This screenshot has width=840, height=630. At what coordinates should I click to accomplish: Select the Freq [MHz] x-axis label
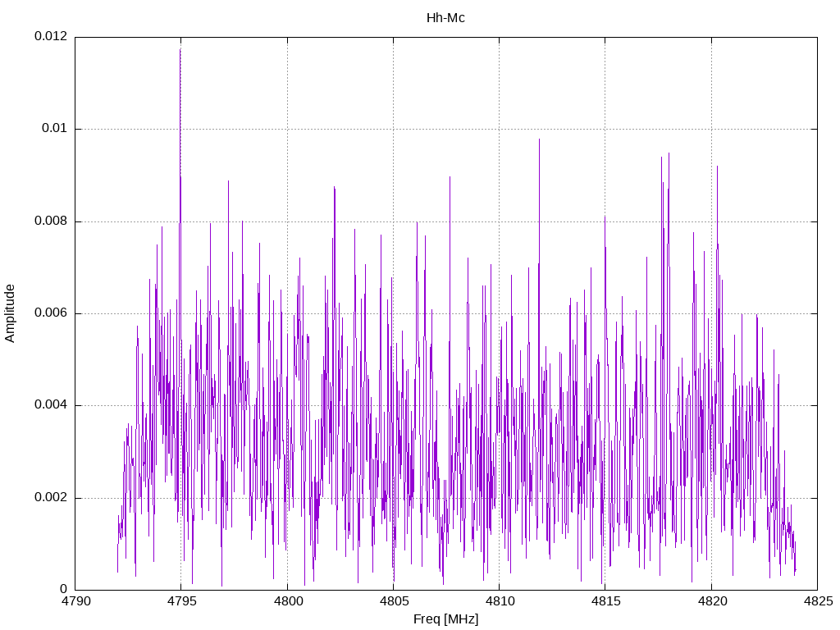tap(445, 619)
